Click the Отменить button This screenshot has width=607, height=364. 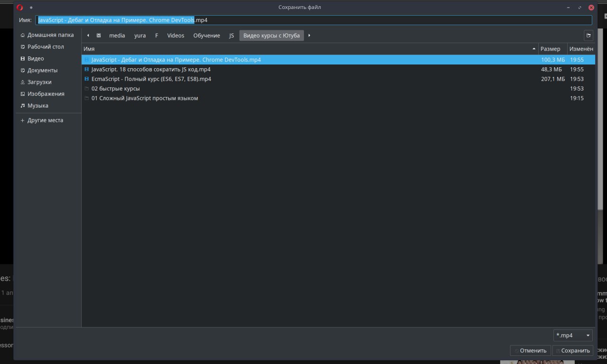pyautogui.click(x=530, y=351)
